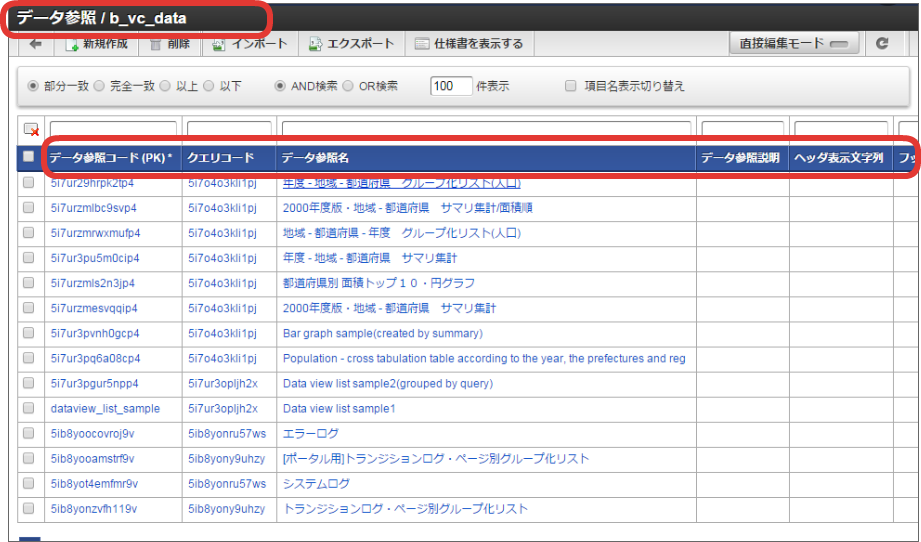Check the select-all checkbox in header

coord(28,157)
